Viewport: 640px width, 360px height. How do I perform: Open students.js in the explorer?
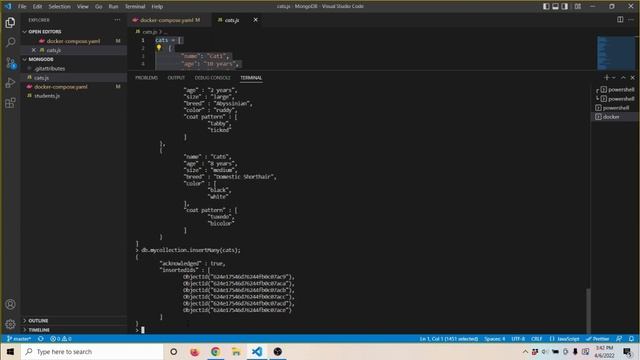[x=73, y=96]
